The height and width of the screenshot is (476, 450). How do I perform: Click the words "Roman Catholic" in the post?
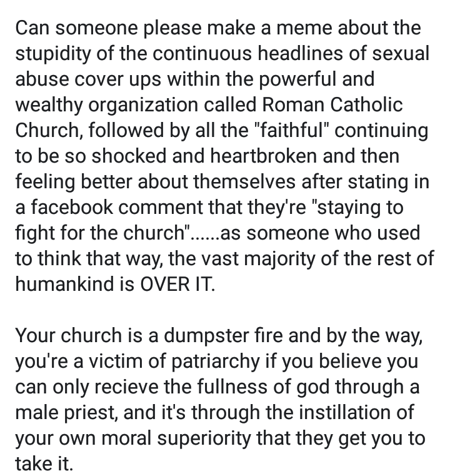pyautogui.click(x=332, y=104)
